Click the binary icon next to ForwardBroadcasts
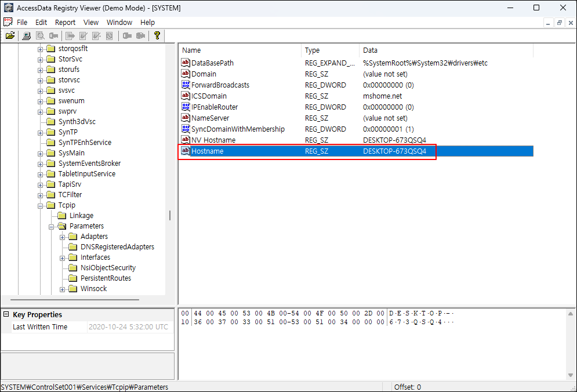The image size is (577, 392). tap(186, 85)
